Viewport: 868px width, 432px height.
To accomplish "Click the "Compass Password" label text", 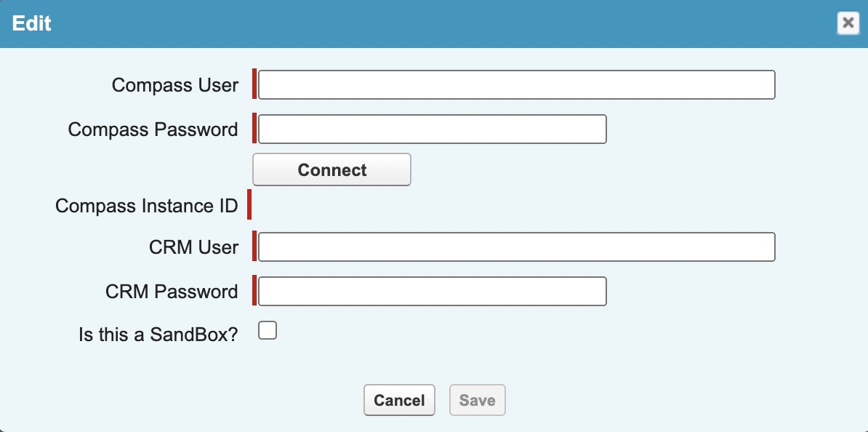I will point(153,129).
